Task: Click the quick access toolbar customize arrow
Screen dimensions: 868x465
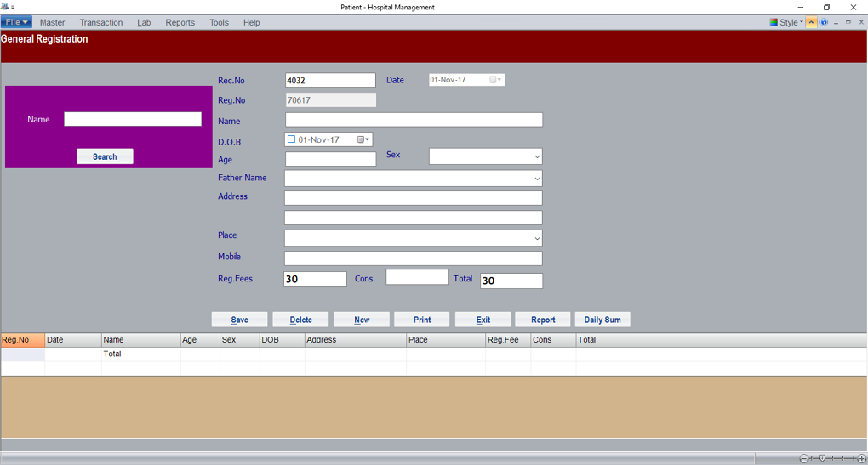Action: [x=13, y=8]
